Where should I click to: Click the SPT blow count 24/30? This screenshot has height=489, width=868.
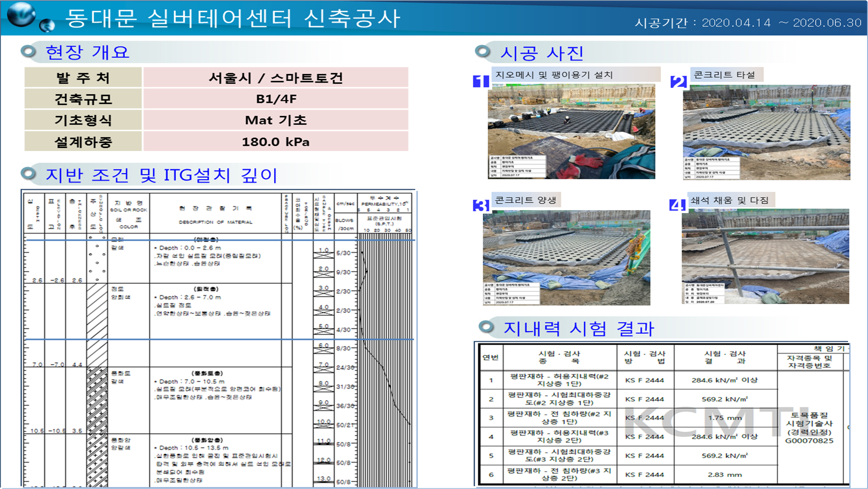[x=345, y=367]
